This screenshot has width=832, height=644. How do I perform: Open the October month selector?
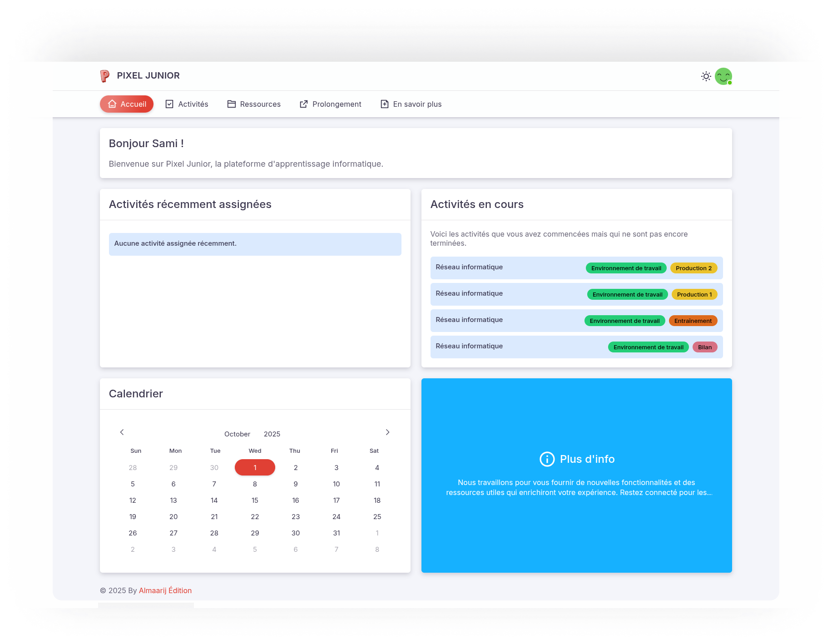point(237,434)
